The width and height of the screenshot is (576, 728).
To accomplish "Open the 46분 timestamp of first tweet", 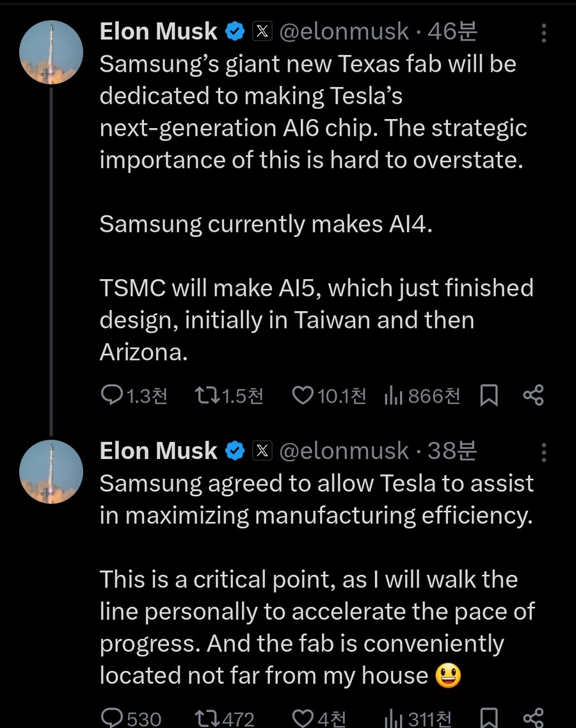I will pos(452,31).
